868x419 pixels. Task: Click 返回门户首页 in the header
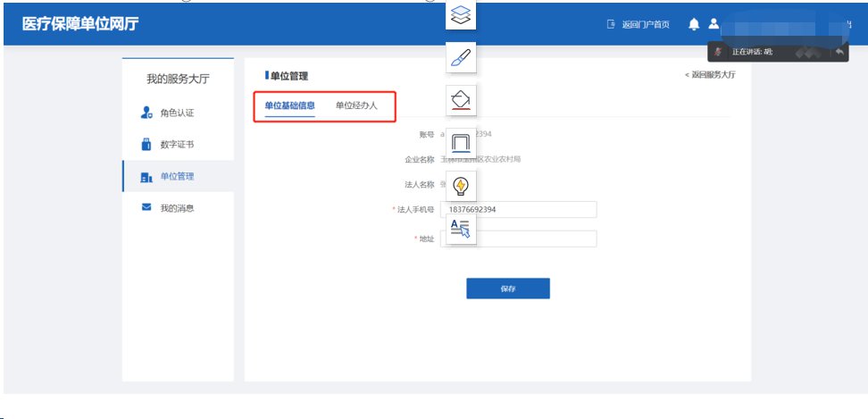click(638, 24)
